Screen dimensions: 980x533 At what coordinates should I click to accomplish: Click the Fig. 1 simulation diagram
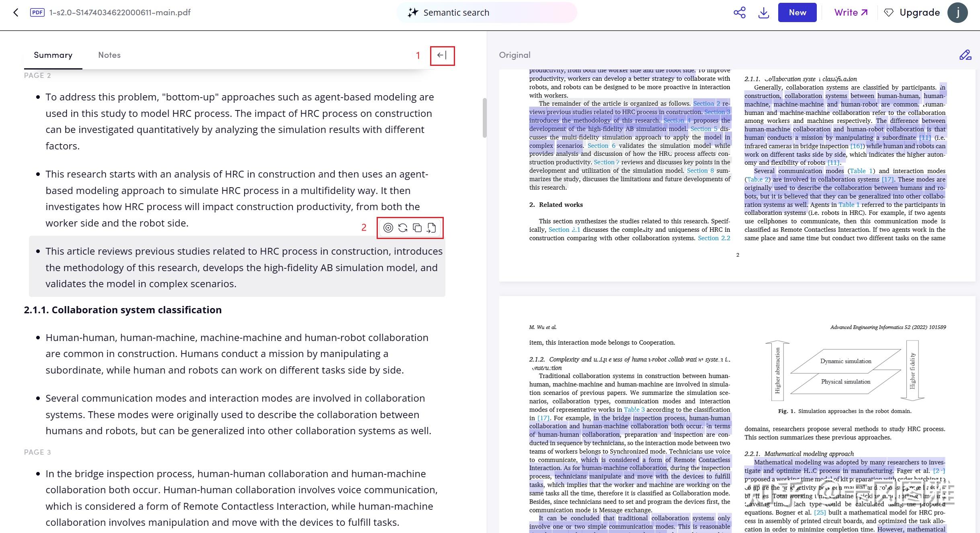845,371
